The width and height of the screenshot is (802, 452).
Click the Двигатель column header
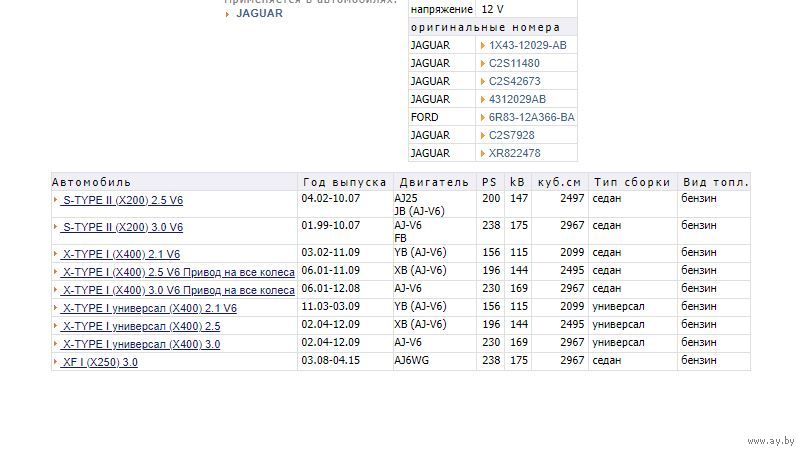click(434, 182)
